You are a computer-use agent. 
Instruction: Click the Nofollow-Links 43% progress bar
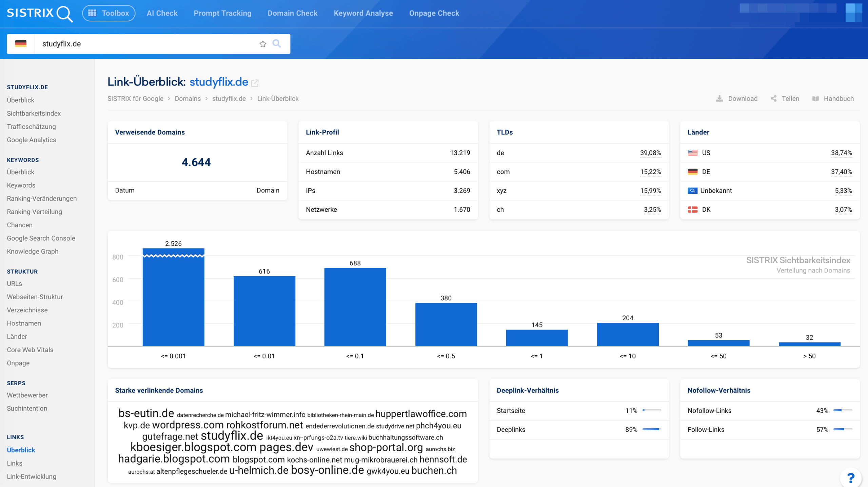843,411
